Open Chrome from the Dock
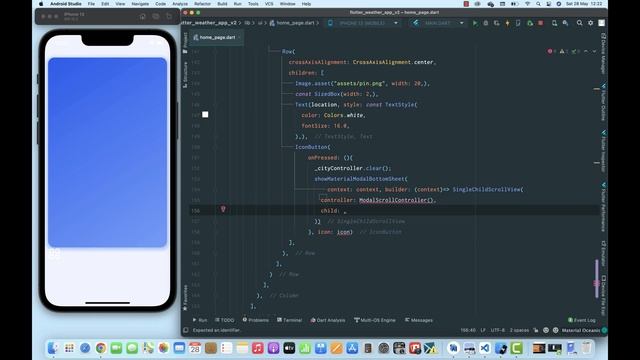The width and height of the screenshot is (640, 360). [100, 348]
